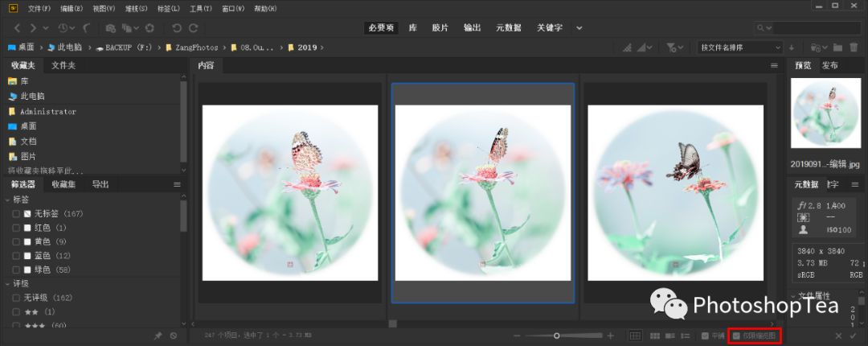Toggle the 平铺 tile checkbox
Image resolution: width=868 pixels, height=346 pixels.
pyautogui.click(x=705, y=336)
